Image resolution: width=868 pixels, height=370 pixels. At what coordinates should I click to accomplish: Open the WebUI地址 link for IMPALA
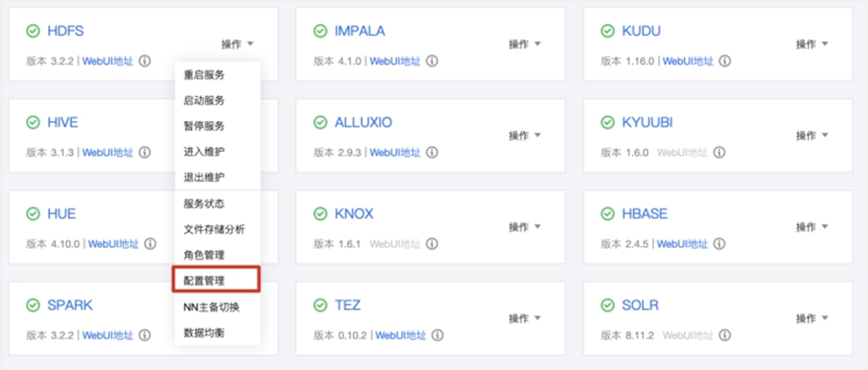pos(395,61)
